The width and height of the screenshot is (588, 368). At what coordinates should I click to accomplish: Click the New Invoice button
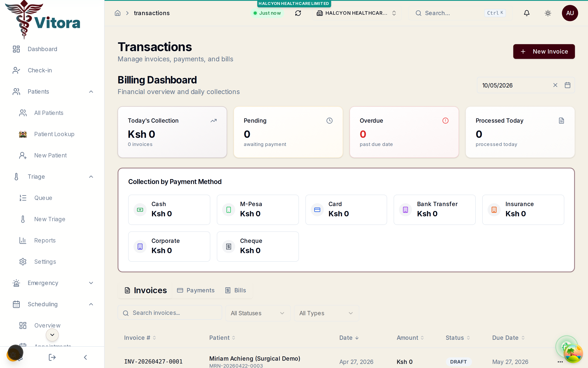coord(544,52)
